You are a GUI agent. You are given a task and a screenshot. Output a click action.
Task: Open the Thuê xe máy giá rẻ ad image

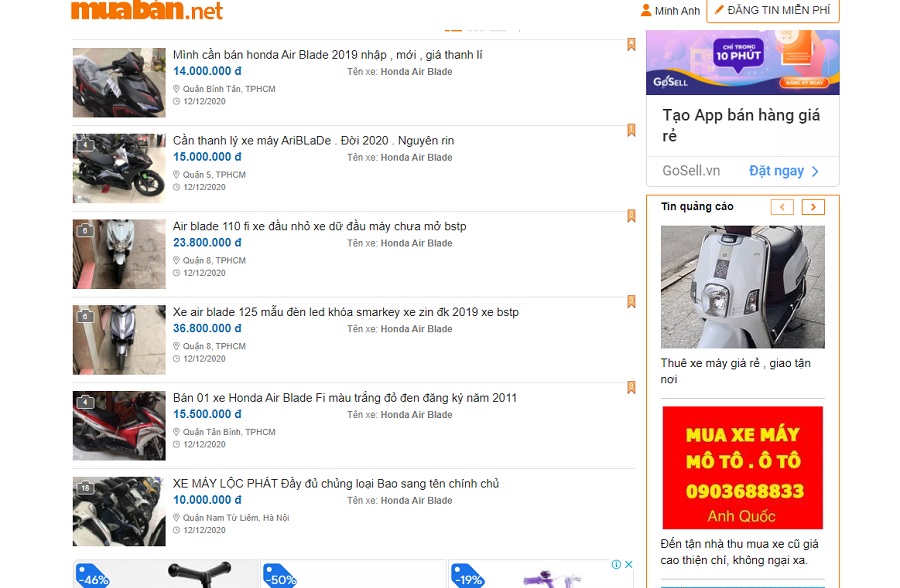(743, 287)
